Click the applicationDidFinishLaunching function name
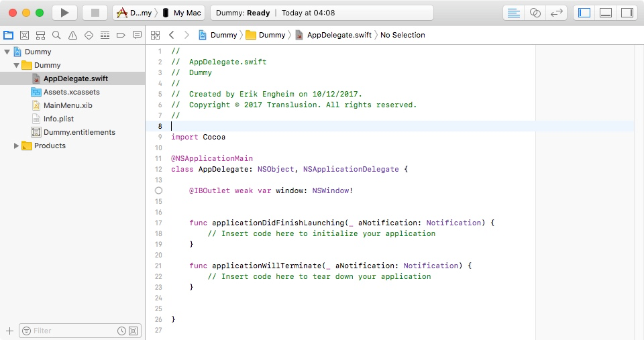The image size is (644, 340). pyautogui.click(x=278, y=223)
